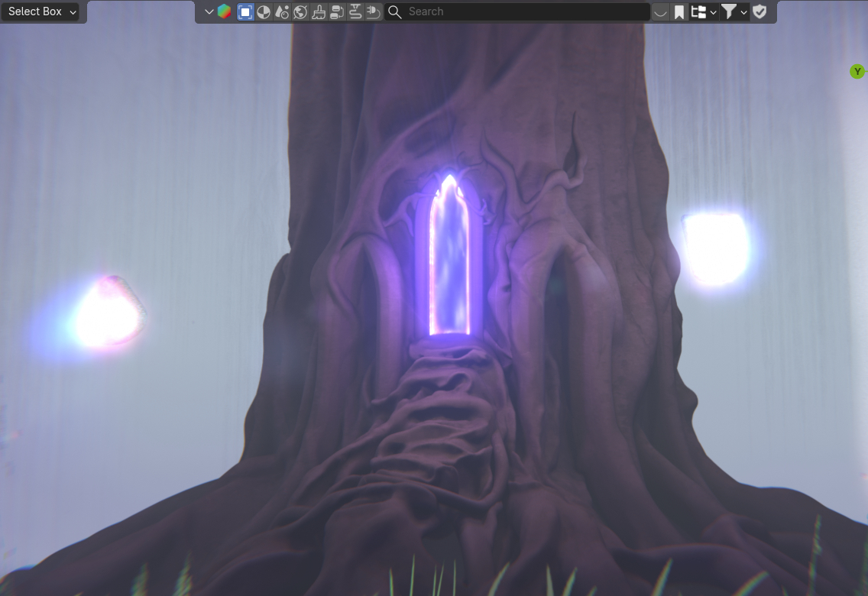Click the shield with checkmark icon

coord(759,11)
